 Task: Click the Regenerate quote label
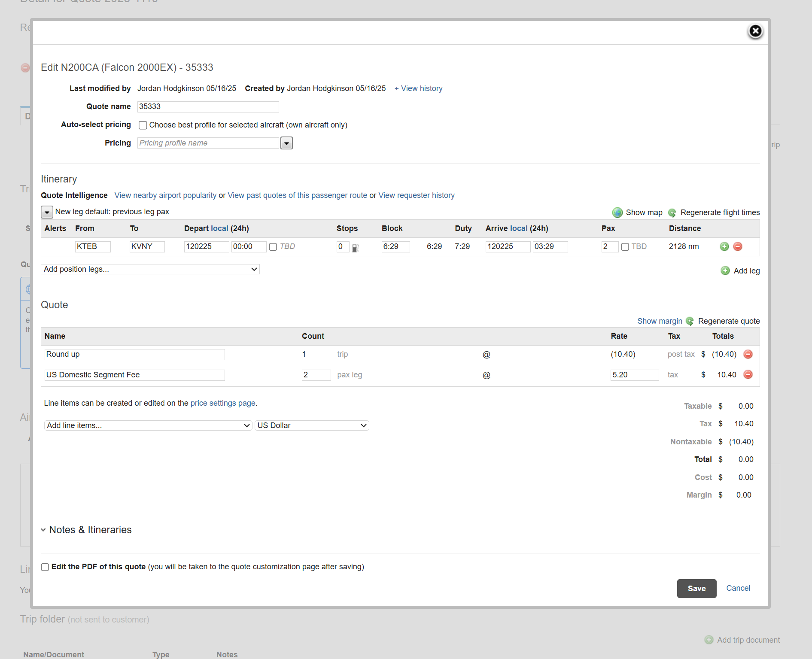click(x=729, y=321)
